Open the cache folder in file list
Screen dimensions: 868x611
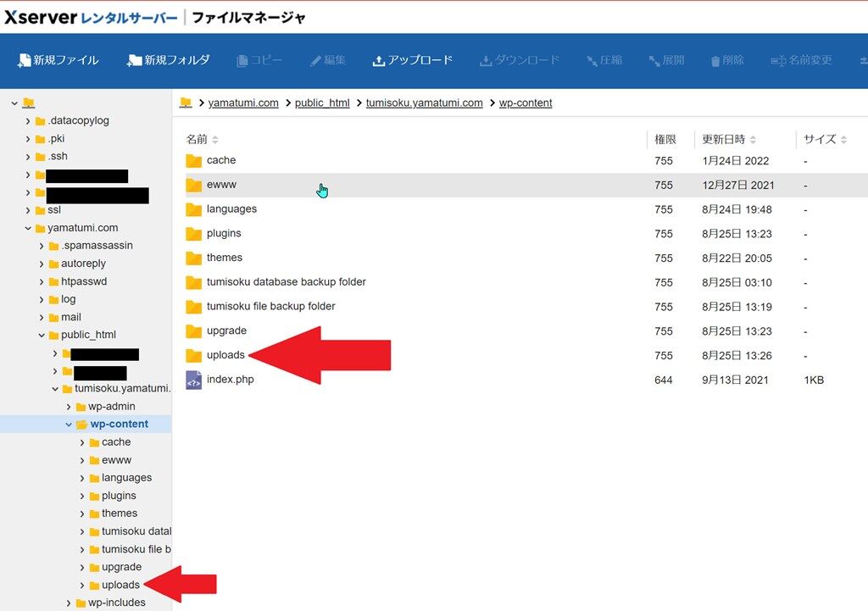[x=221, y=160]
